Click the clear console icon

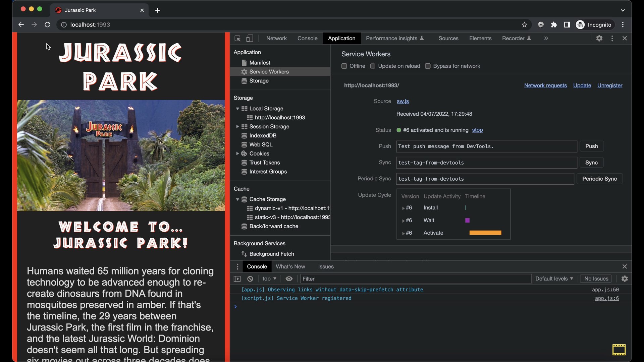pyautogui.click(x=250, y=279)
